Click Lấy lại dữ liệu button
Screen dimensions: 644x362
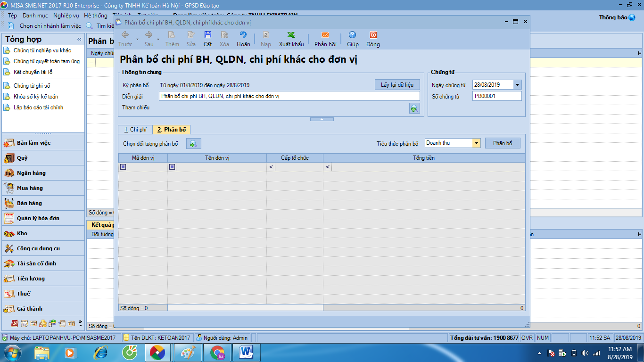pyautogui.click(x=397, y=85)
